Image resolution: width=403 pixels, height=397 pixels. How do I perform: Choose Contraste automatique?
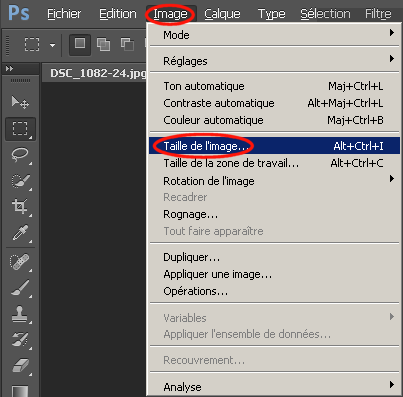pos(275,103)
